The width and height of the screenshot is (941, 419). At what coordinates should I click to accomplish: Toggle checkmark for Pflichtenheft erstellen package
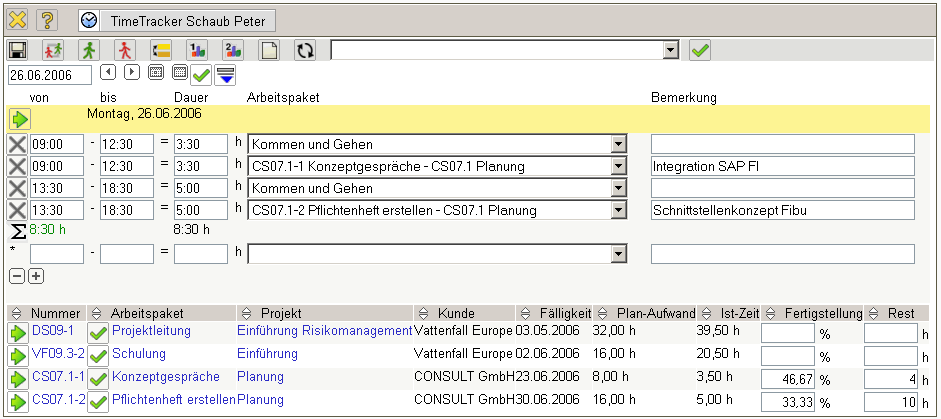(x=98, y=402)
